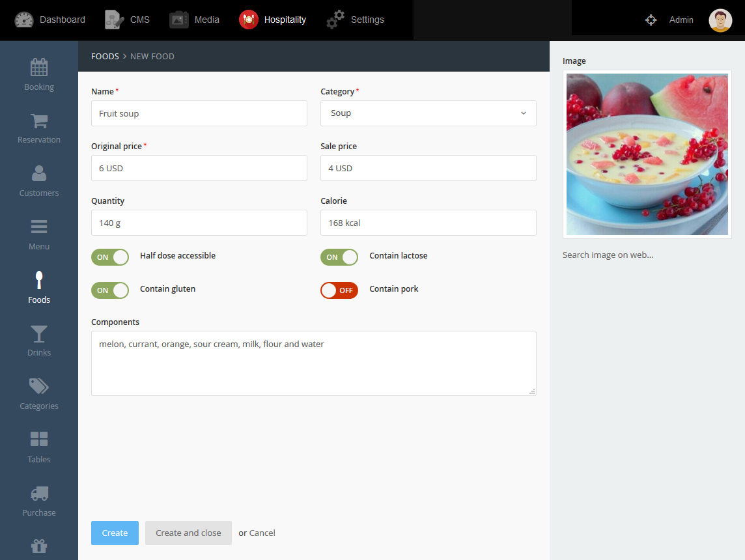Go back via FOODS breadcrumb link
Screen dimensions: 745x560
point(105,56)
